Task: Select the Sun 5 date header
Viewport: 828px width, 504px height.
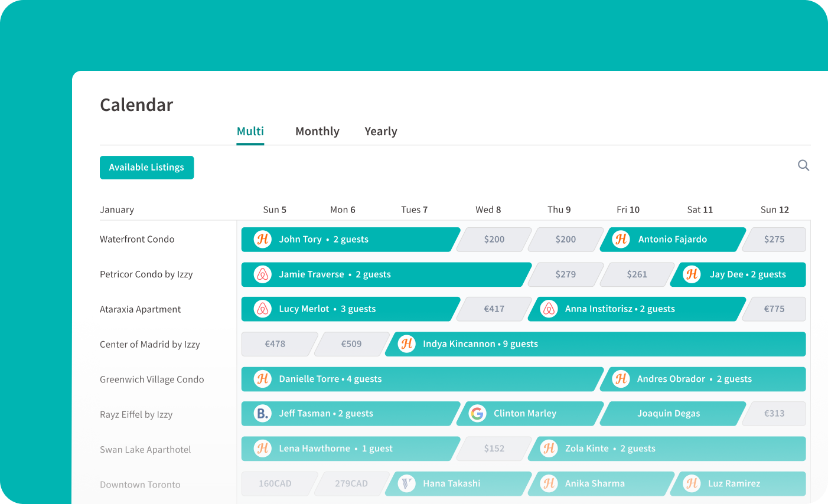Action: pyautogui.click(x=275, y=210)
